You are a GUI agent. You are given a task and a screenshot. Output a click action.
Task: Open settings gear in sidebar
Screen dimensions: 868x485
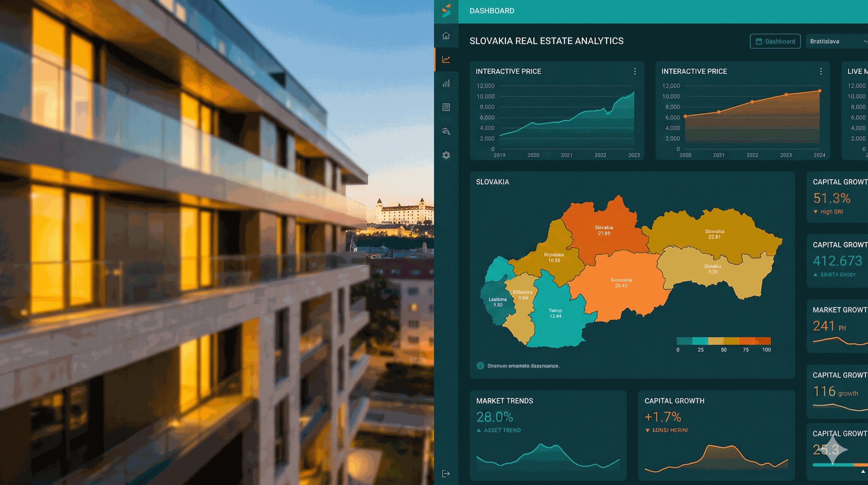(x=446, y=155)
